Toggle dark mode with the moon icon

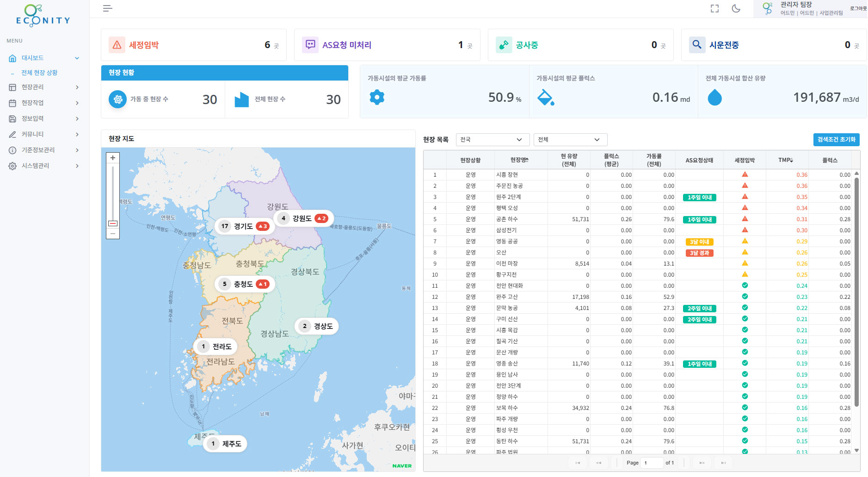(736, 8)
